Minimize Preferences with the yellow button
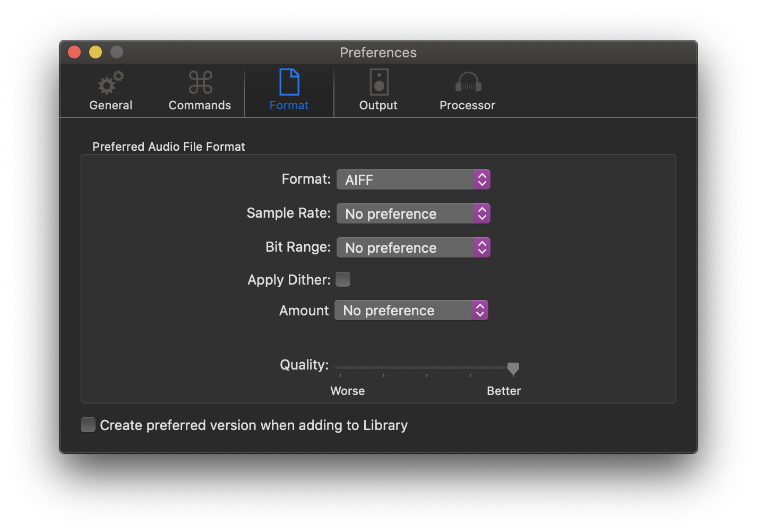 click(96, 52)
